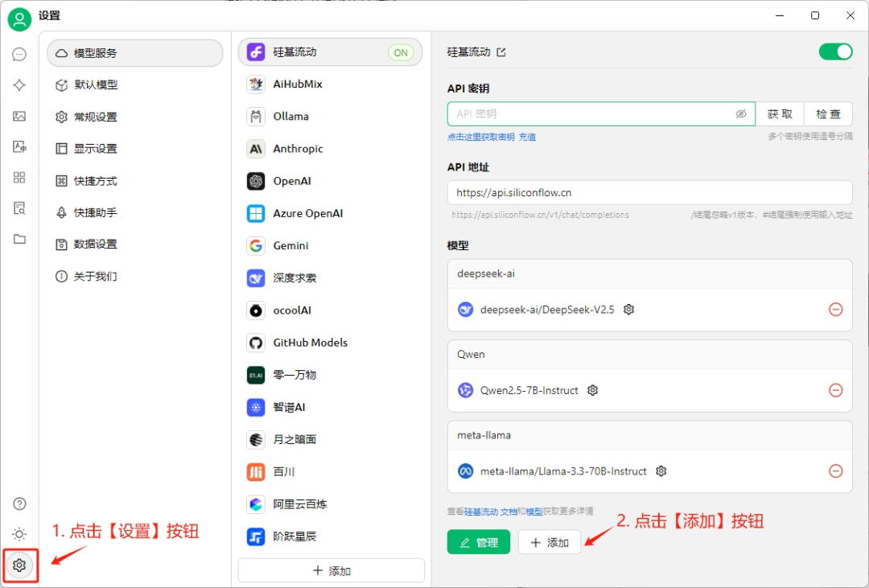
Task: Select the 月之暗面 provider
Action: (331, 439)
